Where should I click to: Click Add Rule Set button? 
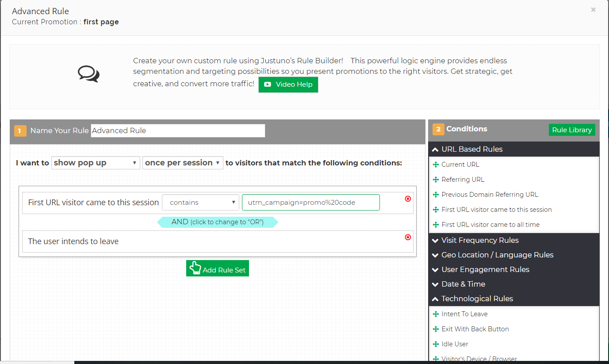(218, 268)
